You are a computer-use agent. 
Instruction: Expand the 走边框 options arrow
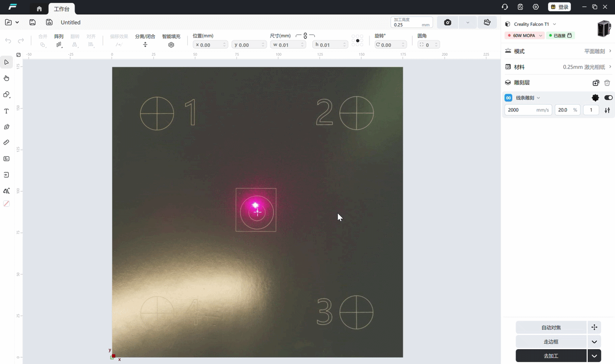pos(594,342)
